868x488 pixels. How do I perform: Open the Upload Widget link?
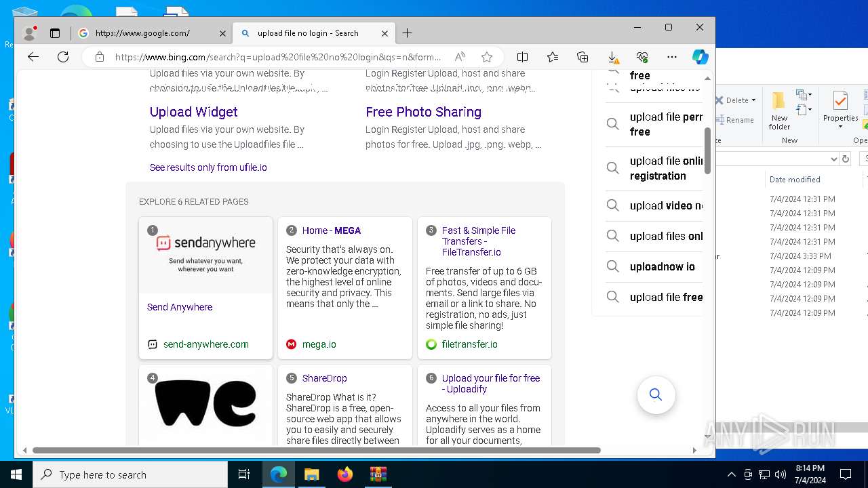[x=193, y=112]
